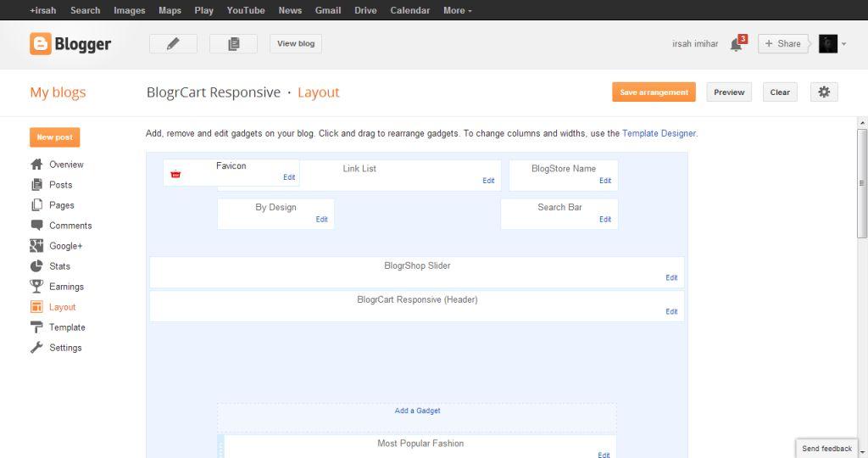Click the Blogger logo icon

41,44
